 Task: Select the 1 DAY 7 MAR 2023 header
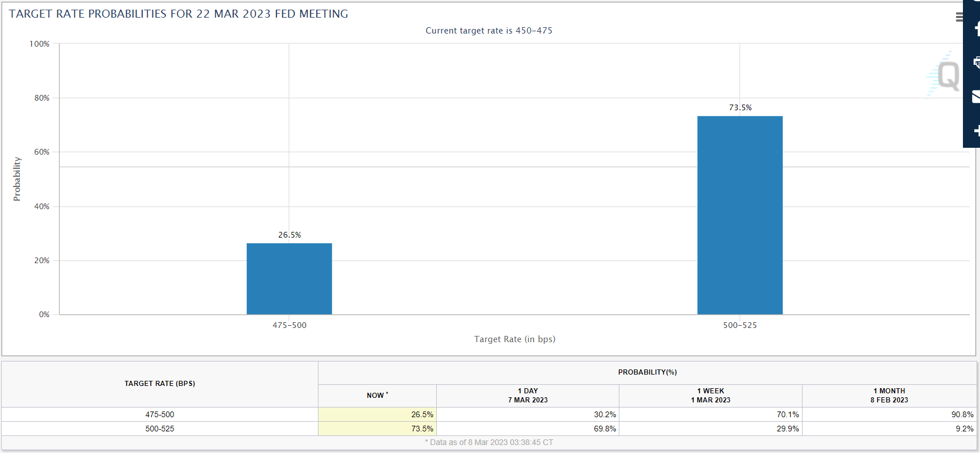click(527, 396)
